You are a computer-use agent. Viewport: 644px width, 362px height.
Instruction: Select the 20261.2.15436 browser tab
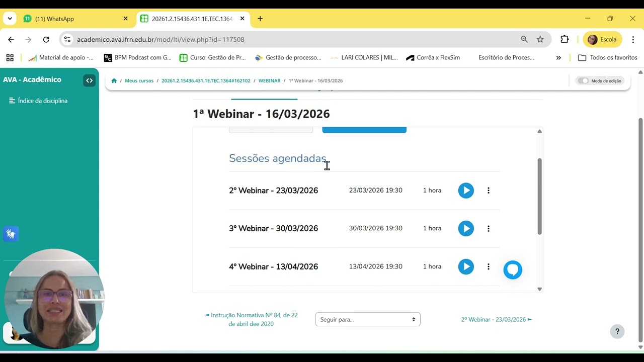tap(193, 19)
